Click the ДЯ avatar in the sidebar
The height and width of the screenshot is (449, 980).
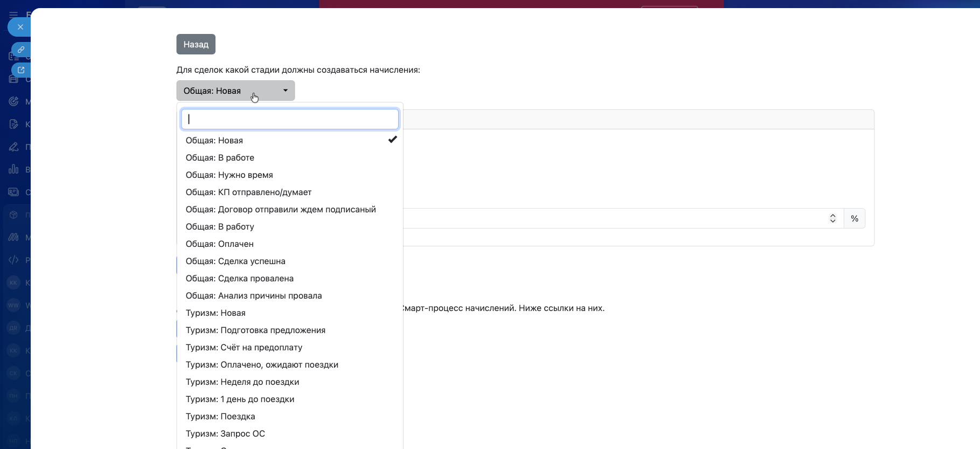pyautogui.click(x=13, y=328)
